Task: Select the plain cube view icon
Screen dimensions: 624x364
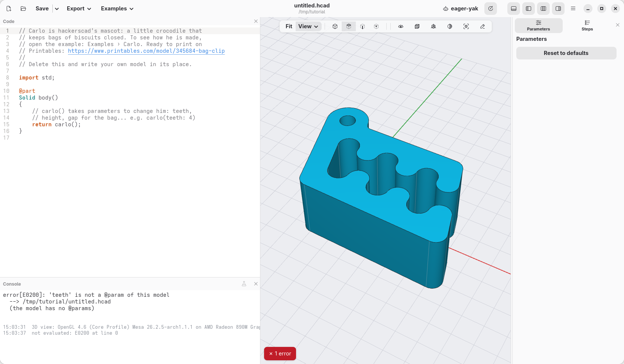Action: coord(335,26)
